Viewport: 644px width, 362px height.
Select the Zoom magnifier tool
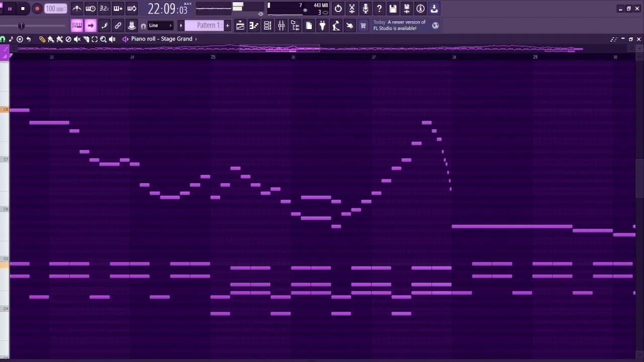click(103, 39)
